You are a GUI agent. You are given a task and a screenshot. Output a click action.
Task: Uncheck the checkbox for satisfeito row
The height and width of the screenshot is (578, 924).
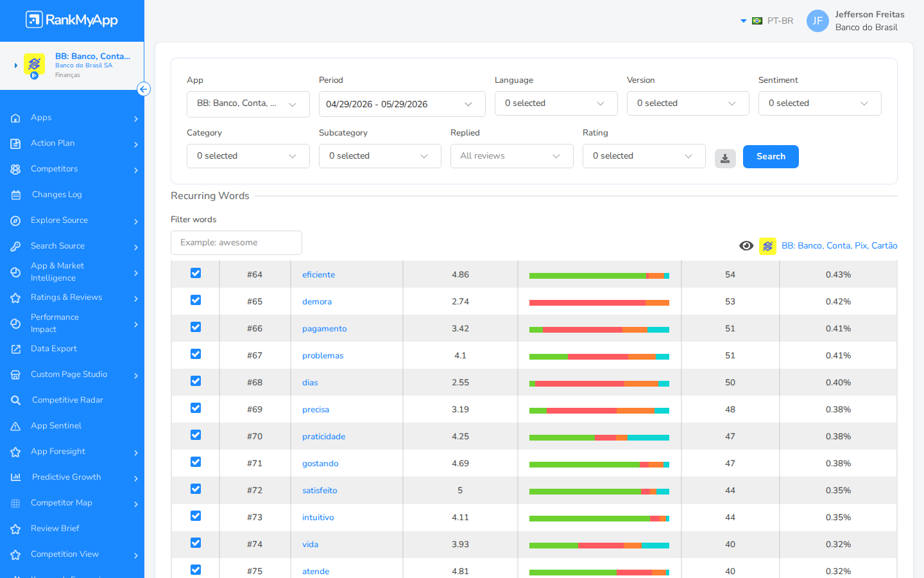tap(196, 489)
